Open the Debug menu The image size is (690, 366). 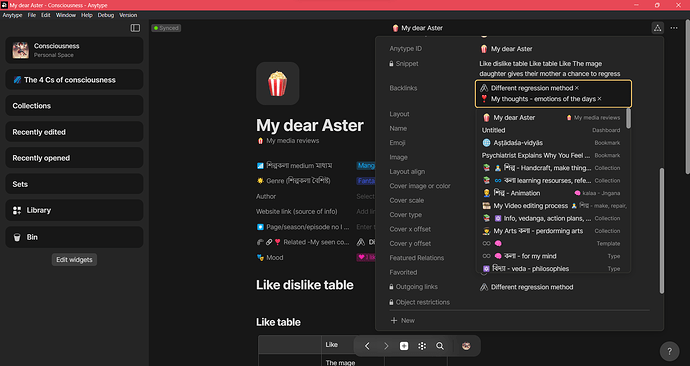pyautogui.click(x=106, y=15)
